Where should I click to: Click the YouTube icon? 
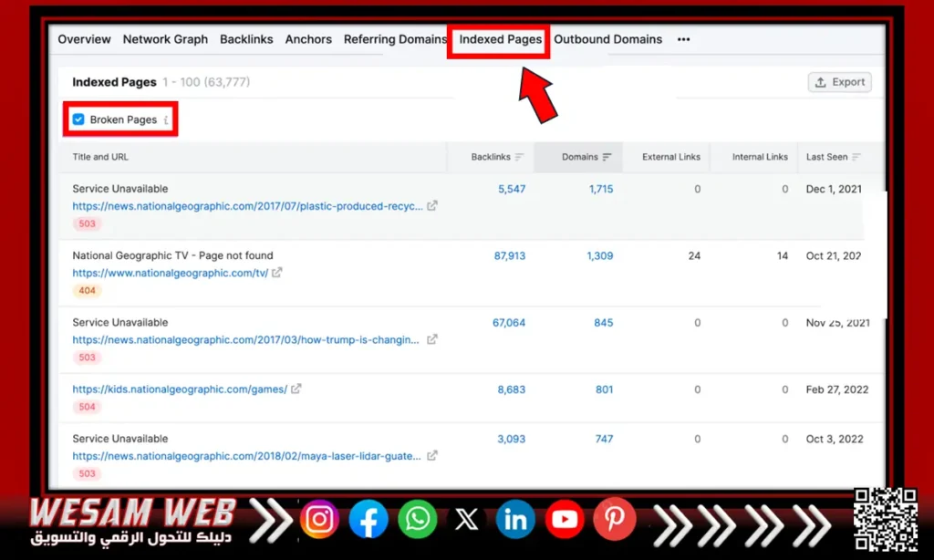pyautogui.click(x=565, y=520)
